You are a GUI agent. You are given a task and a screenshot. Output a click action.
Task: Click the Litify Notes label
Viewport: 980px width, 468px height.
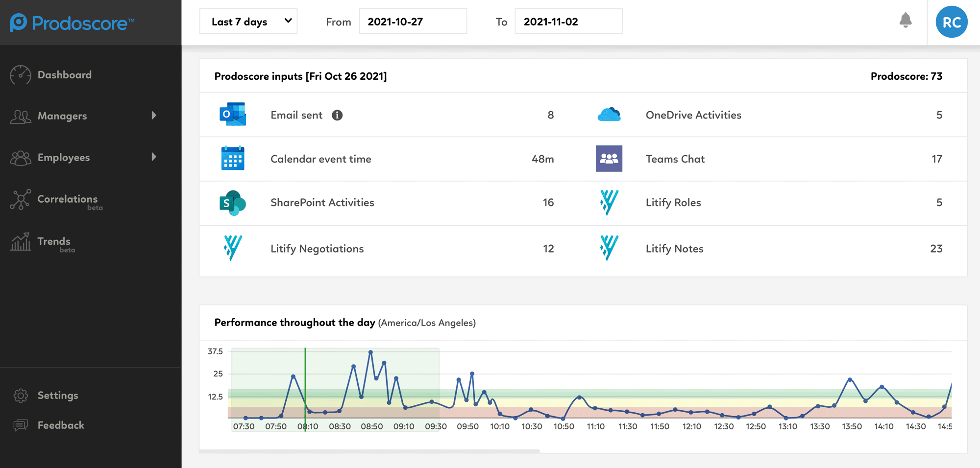pos(674,249)
